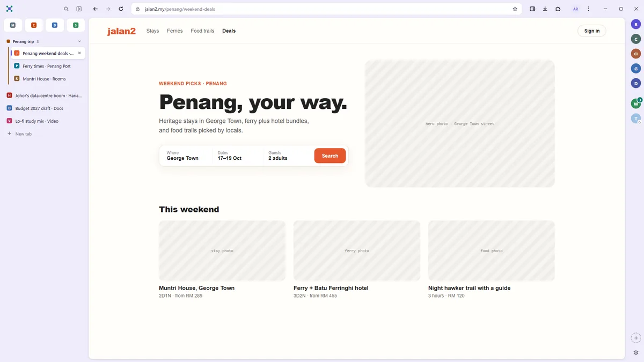
Task: Select the Penang trip group label
Action: coord(23,41)
